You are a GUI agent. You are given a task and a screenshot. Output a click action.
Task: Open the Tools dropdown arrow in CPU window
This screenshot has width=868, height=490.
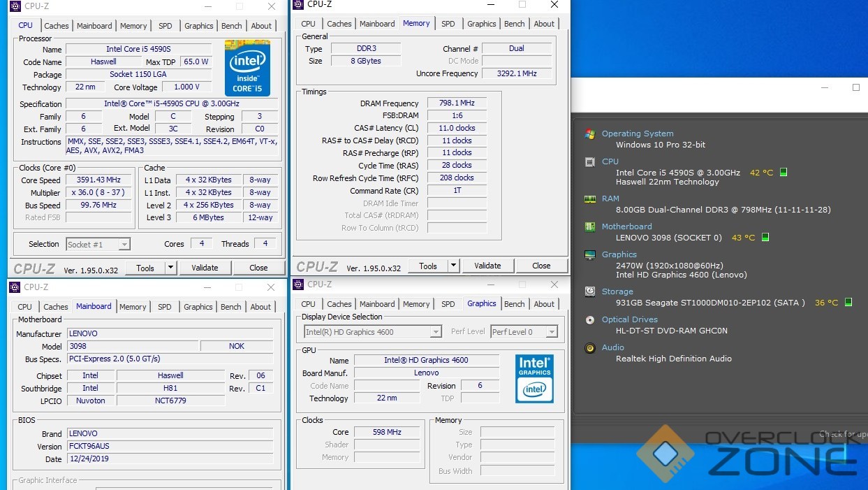(170, 268)
